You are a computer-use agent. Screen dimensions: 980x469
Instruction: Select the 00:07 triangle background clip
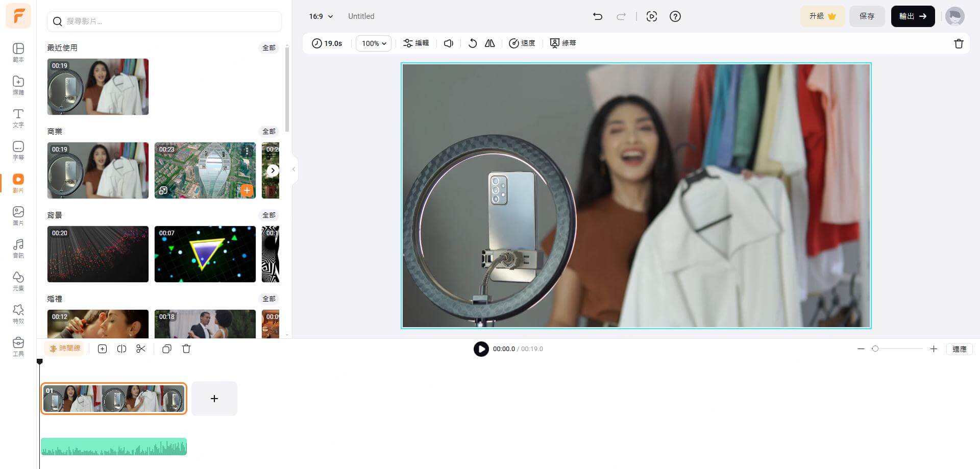(x=205, y=254)
